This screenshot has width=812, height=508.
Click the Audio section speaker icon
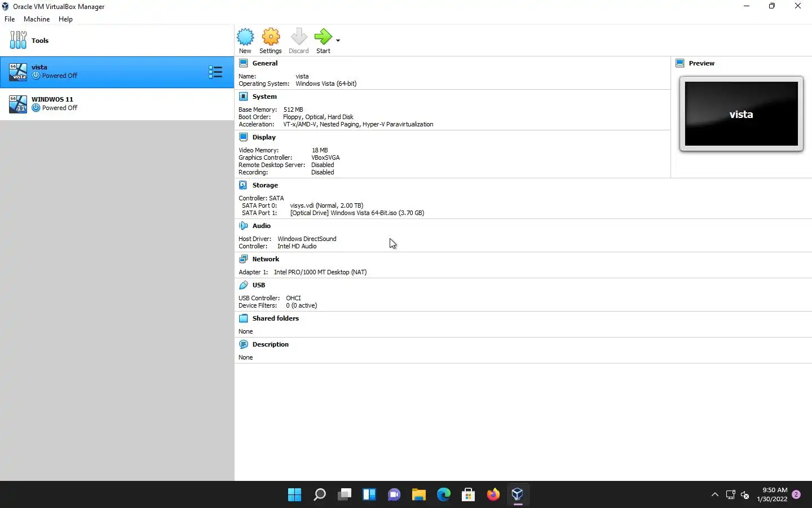[x=243, y=226]
